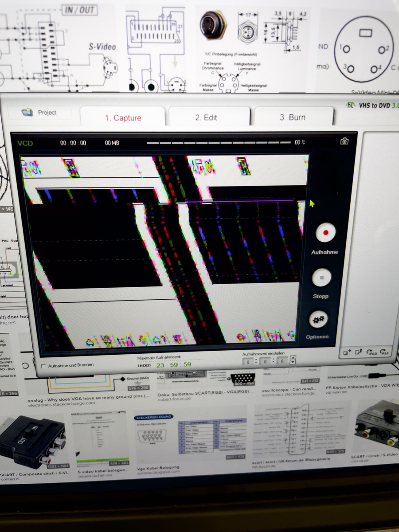Screen dimensions: 399x532
Task: Click the seconds field of Aufnahmezeit einstellen
Action: tap(282, 361)
